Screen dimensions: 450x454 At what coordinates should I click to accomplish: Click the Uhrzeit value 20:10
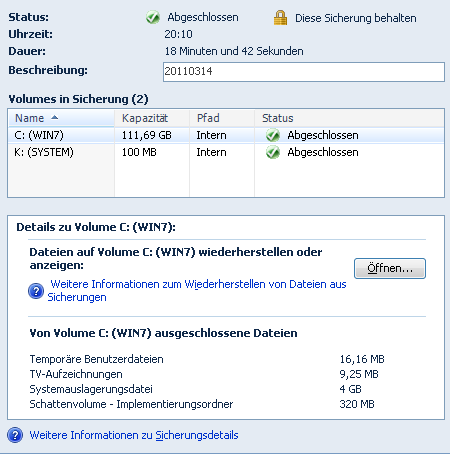point(178,34)
